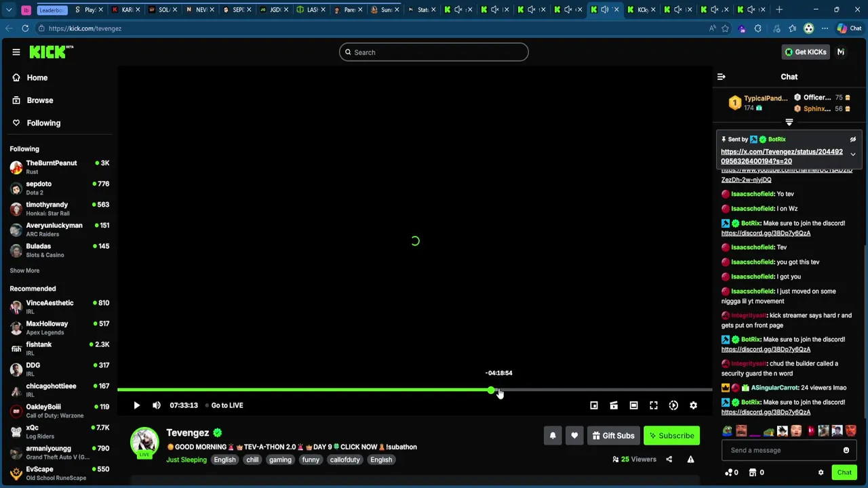The height and width of the screenshot is (488, 868).
Task: Open Following in sidebar
Action: pos(43,123)
